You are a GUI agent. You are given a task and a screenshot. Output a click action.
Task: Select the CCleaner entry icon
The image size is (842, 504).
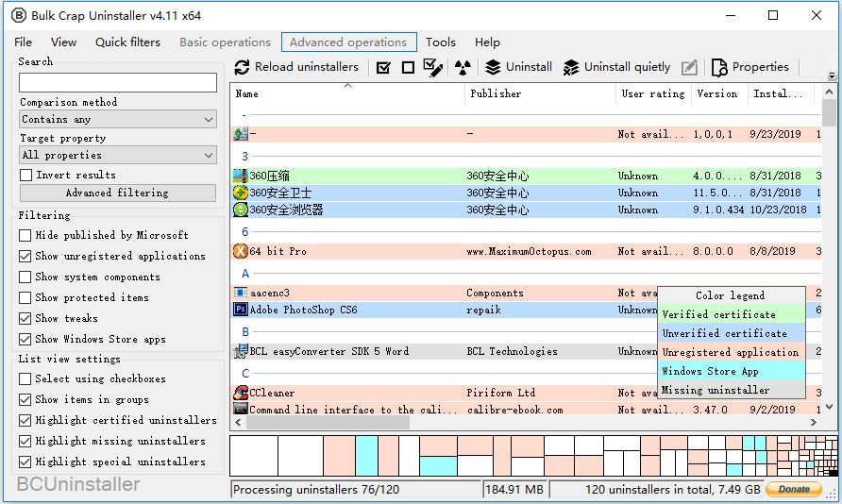point(241,393)
